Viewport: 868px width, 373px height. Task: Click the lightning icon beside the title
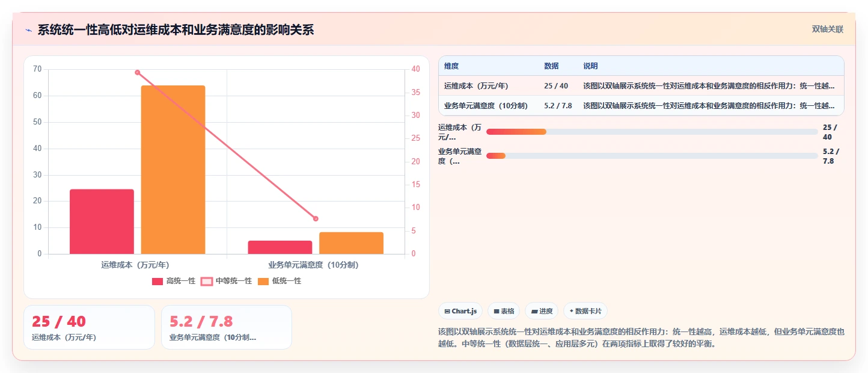28,30
